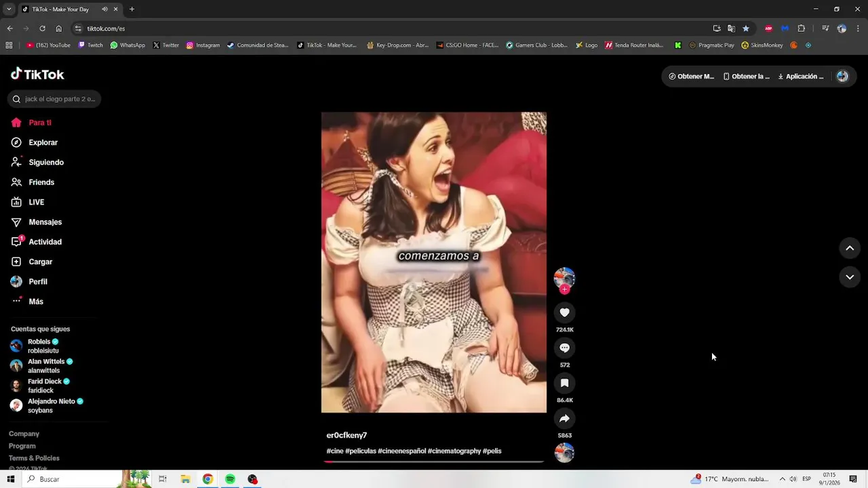The image size is (868, 488).
Task: Open followed account Alejandro Nieto
Action: coord(46,405)
